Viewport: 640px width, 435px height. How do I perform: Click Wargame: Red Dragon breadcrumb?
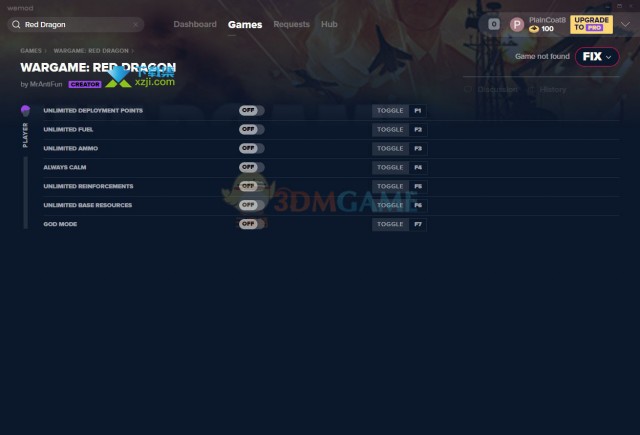pyautogui.click(x=91, y=51)
